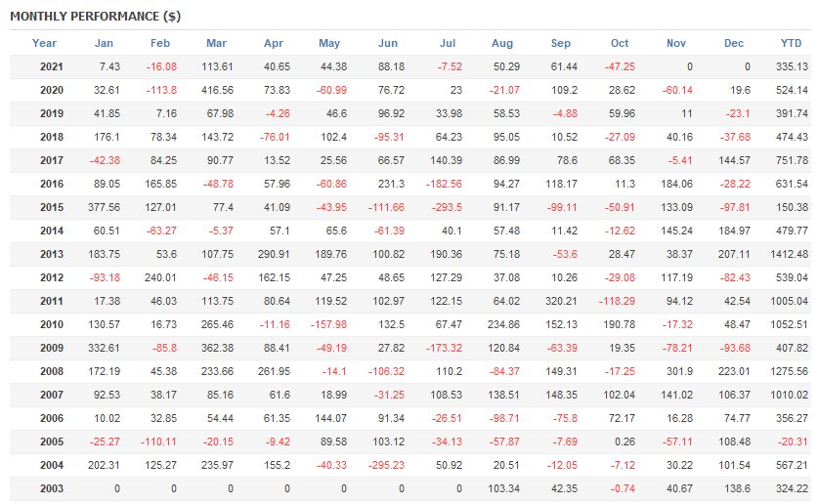Select the Jul column header
This screenshot has height=504, width=818.
[449, 43]
